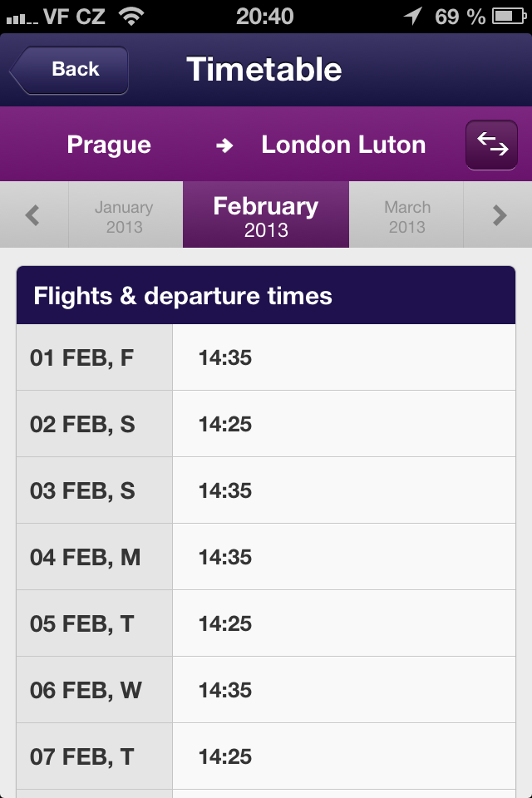The width and height of the screenshot is (532, 798).
Task: Tap the Back button
Action: (x=69, y=70)
